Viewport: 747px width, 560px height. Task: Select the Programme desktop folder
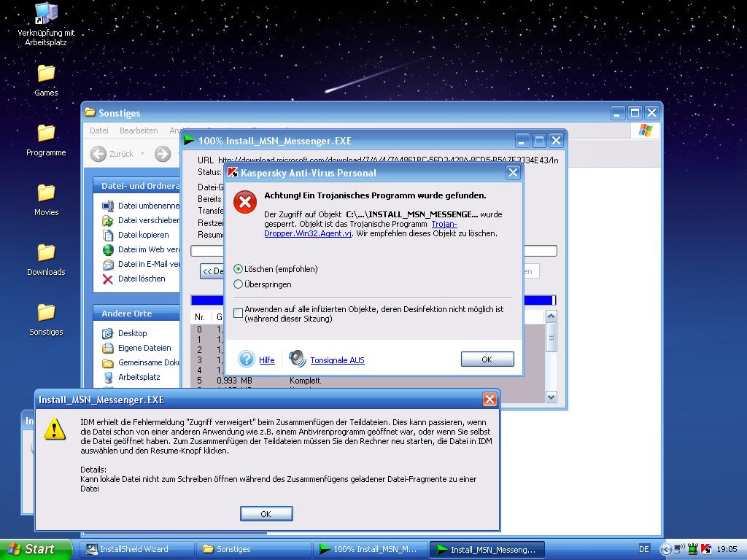46,140
